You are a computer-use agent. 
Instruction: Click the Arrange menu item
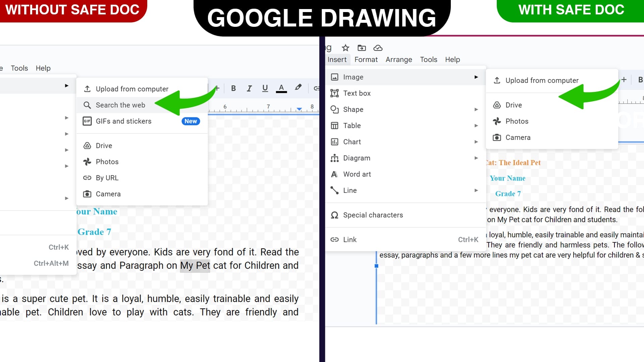(x=398, y=59)
